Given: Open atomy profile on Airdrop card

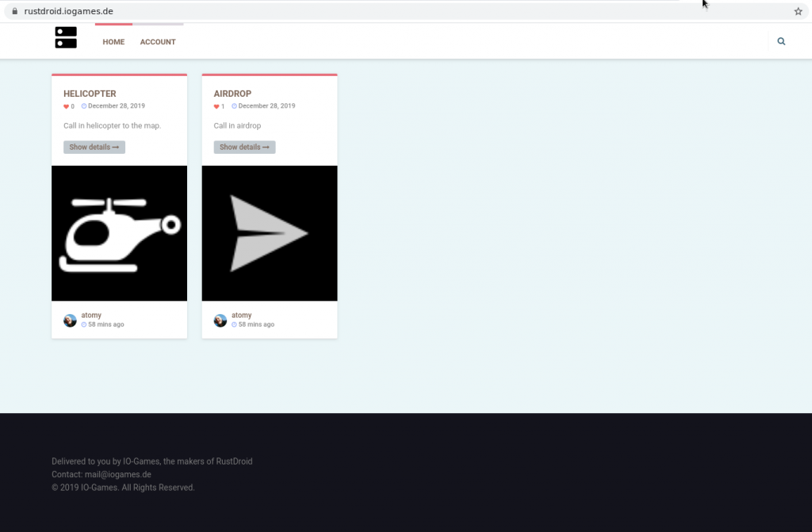Looking at the screenshot, I should click(241, 315).
